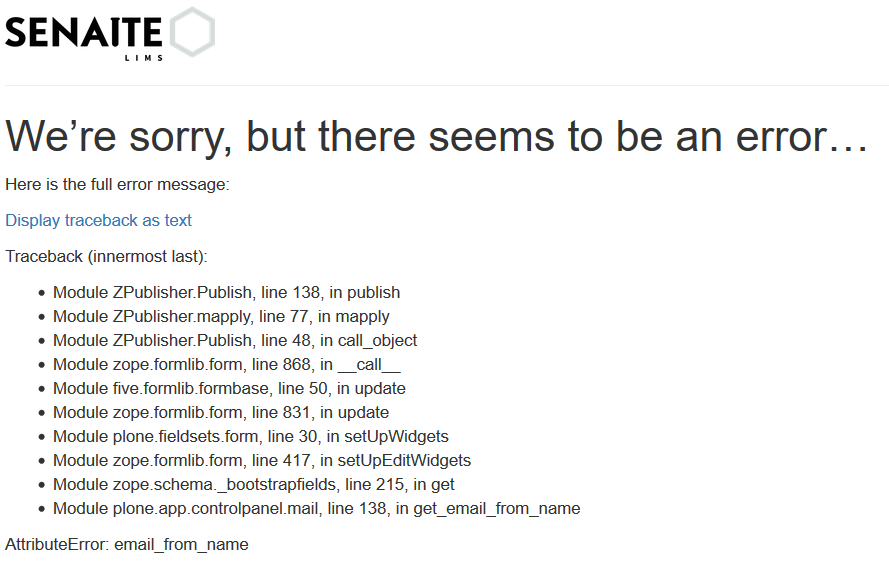Image resolution: width=889 pixels, height=566 pixels.
Task: Select the zope.formlib.form line 868 entry
Action: [x=227, y=364]
